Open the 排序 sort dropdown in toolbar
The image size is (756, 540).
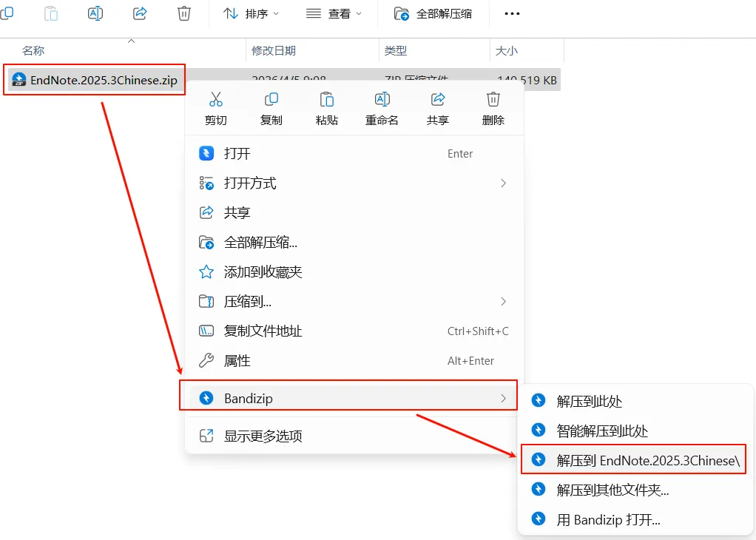251,13
